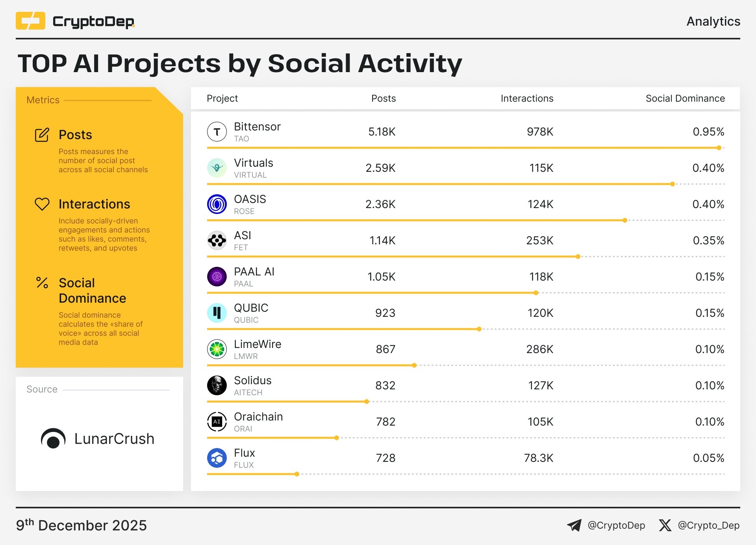Select the Bittensor TAO token icon
Screen dimensions: 756x545
(217, 131)
